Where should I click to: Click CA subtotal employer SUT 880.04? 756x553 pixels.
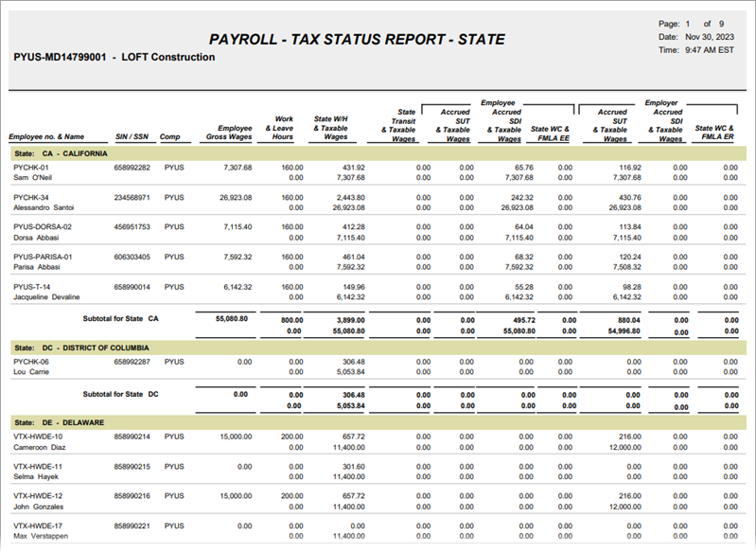[628, 320]
